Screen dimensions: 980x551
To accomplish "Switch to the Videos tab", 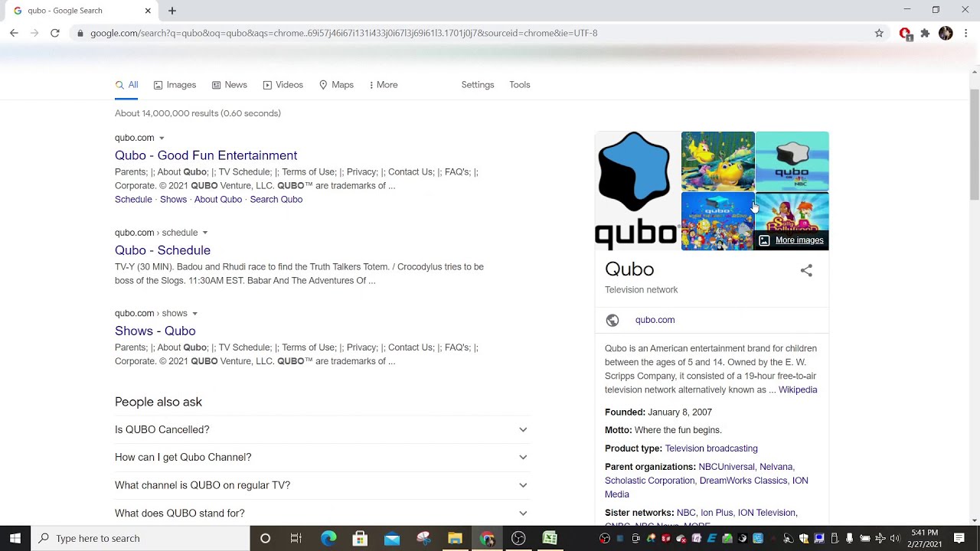I will (283, 85).
